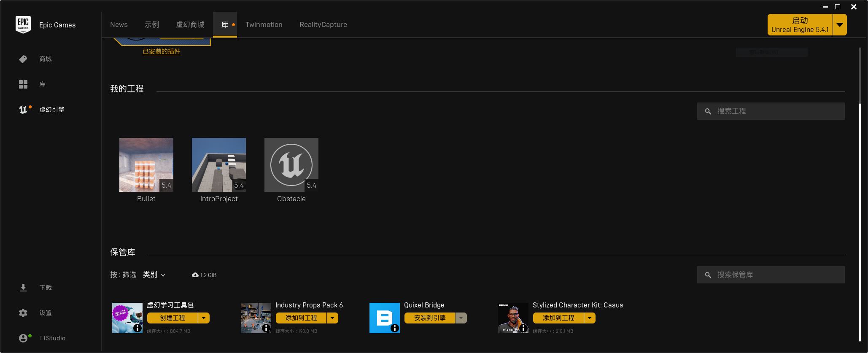
Task: Click the 商城 label in the sidebar
Action: (46, 59)
